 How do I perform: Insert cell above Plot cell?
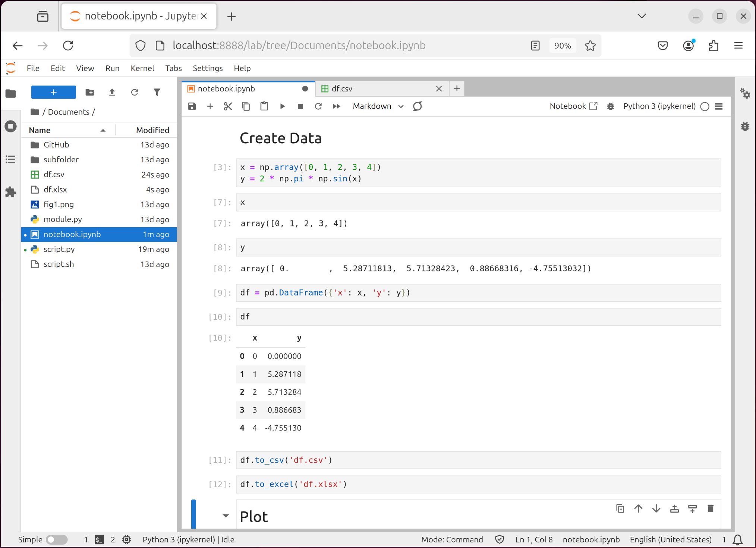(674, 508)
